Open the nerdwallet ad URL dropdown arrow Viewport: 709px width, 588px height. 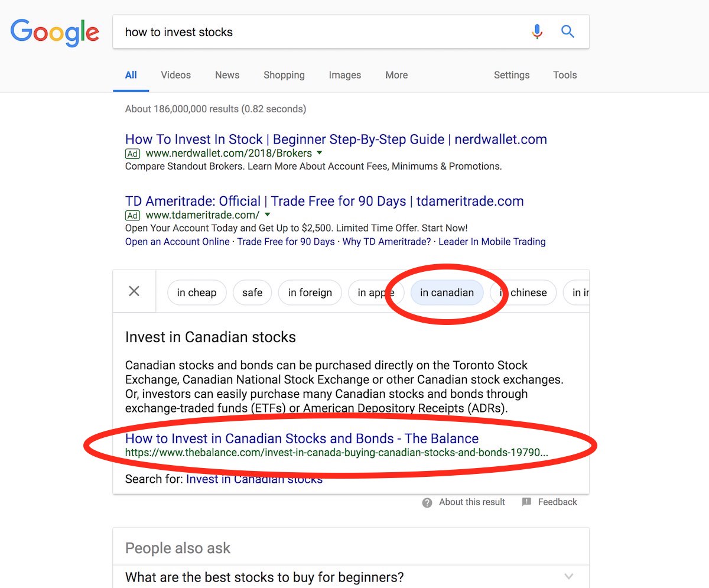click(320, 153)
